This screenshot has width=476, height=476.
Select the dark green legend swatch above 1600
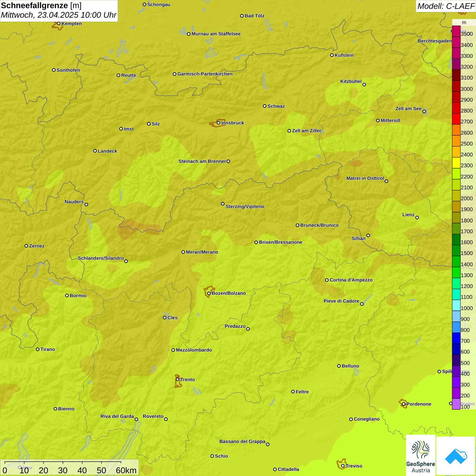coord(456,240)
